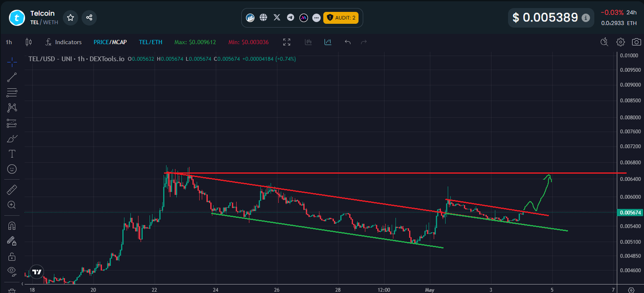Switch quote via TEL/ETH toggle
This screenshot has height=293, width=644.
150,42
